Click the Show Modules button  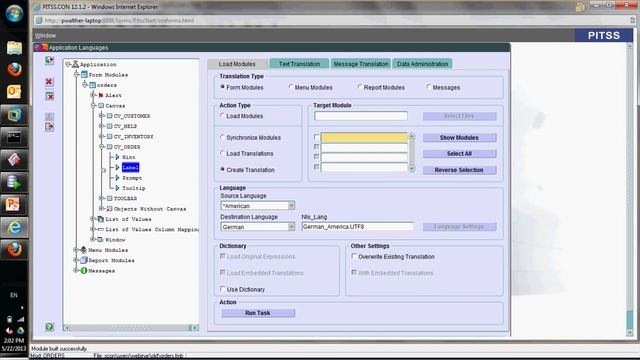click(459, 138)
